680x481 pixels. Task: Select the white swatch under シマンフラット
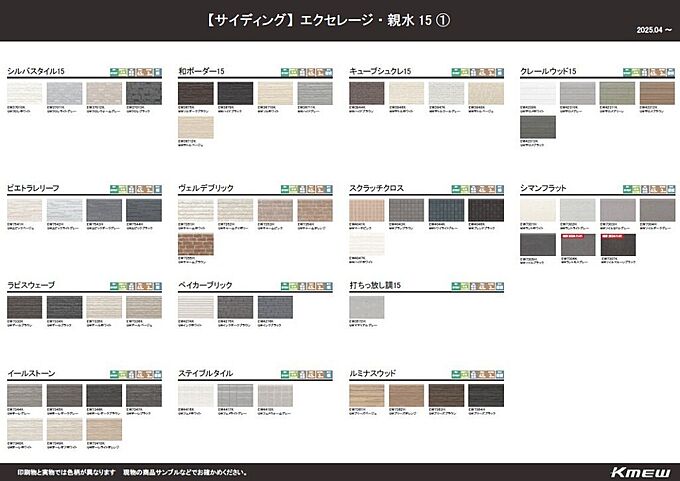click(538, 210)
